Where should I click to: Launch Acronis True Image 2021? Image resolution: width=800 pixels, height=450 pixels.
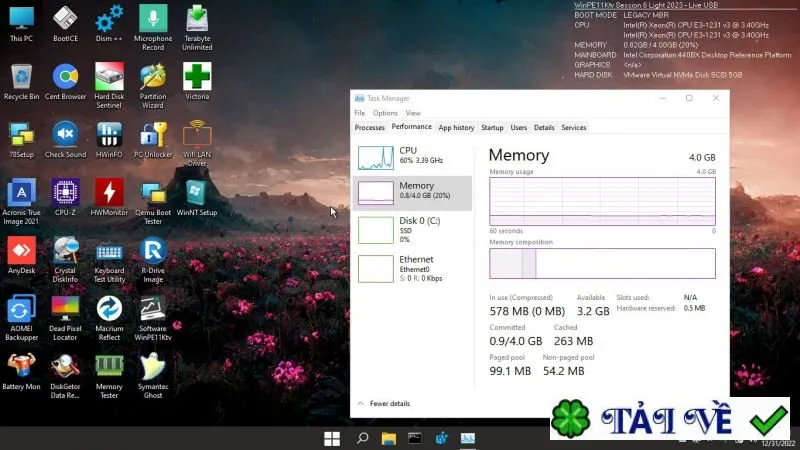21,202
